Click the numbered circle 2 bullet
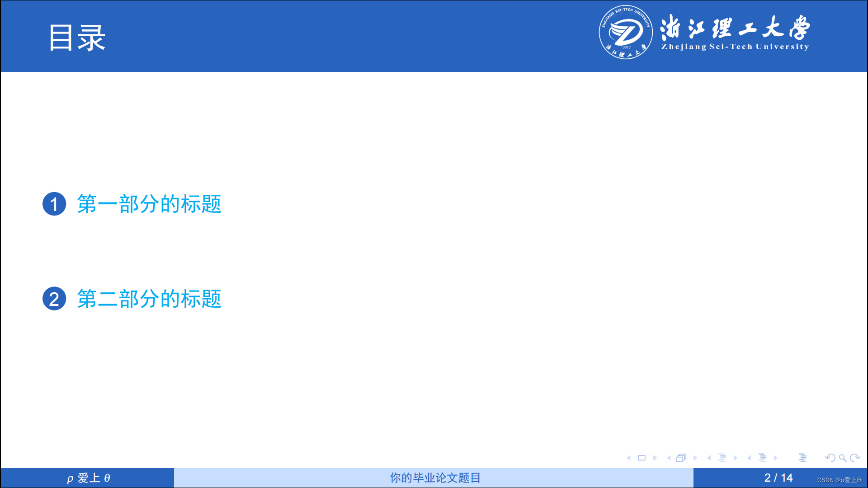Screen dimensions: 868x488 (x=54, y=299)
